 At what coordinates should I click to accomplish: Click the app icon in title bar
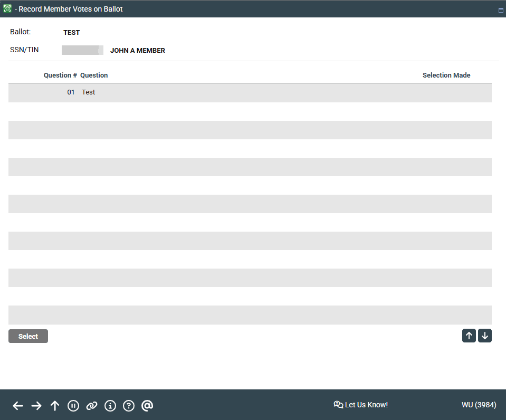tap(7, 9)
